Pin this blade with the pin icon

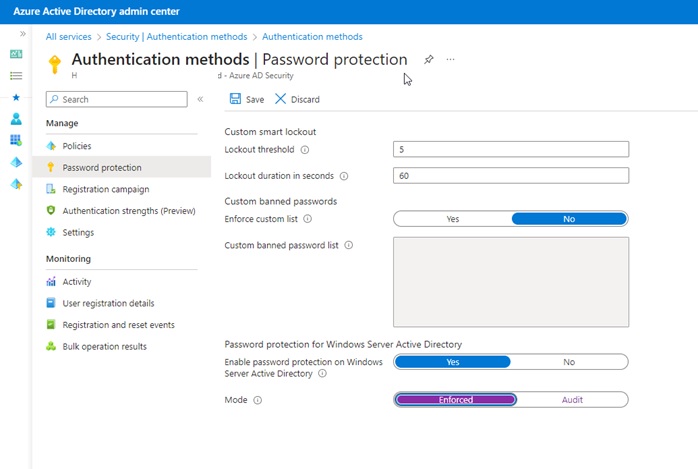click(429, 60)
